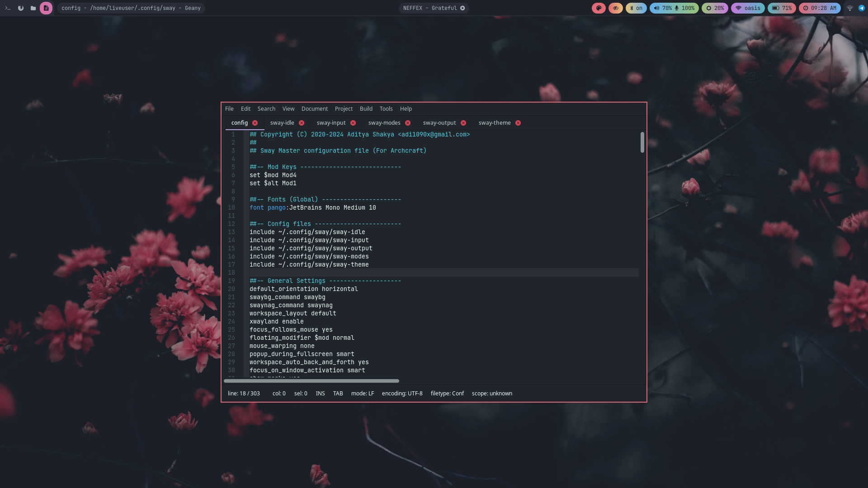Image resolution: width=868 pixels, height=488 pixels.
Task: Click the oasis network module
Action: [x=748, y=8]
